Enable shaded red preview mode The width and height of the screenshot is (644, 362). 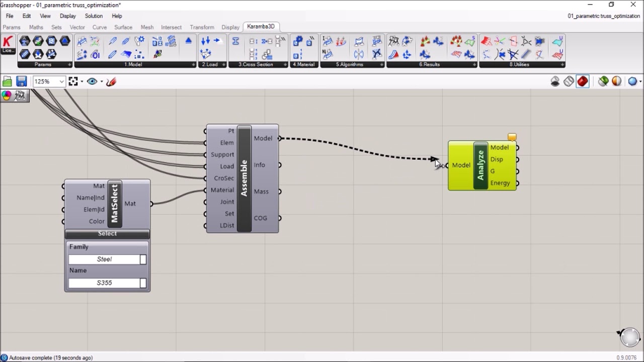(583, 81)
